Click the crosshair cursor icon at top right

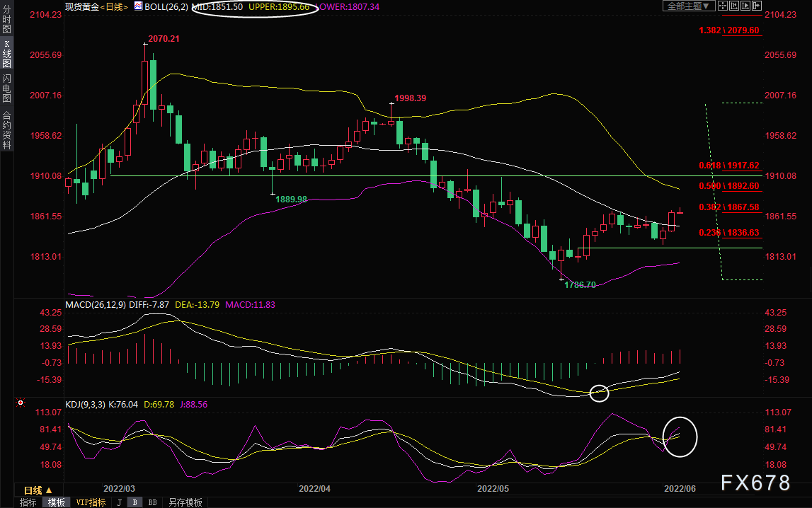(723, 6)
